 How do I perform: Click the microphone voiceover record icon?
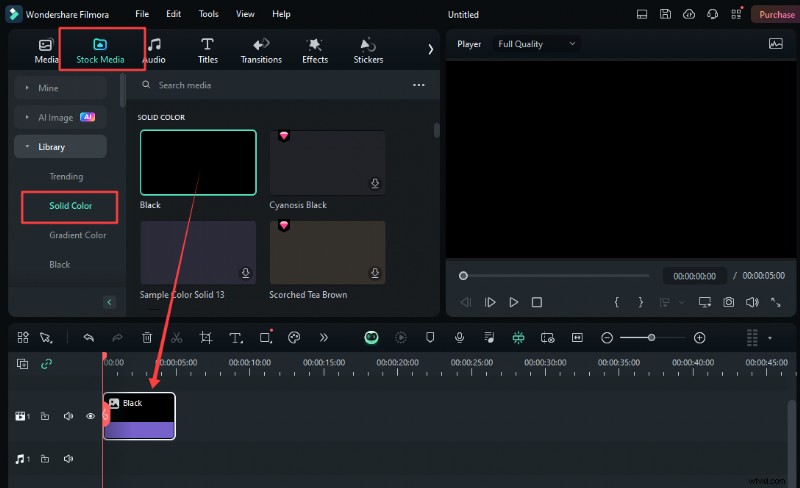(459, 338)
